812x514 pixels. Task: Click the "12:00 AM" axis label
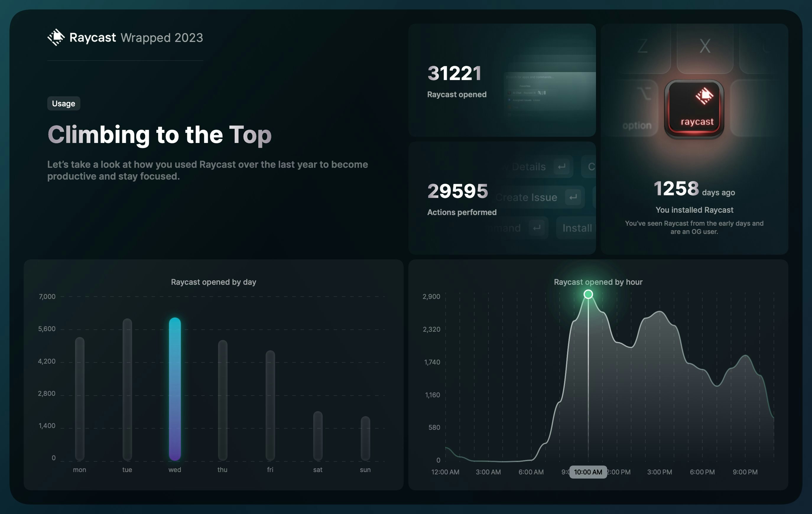(445, 472)
